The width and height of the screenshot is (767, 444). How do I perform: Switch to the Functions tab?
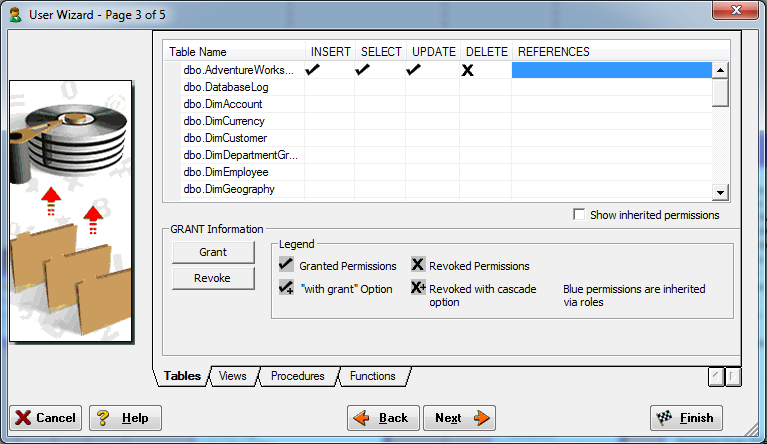point(373,376)
